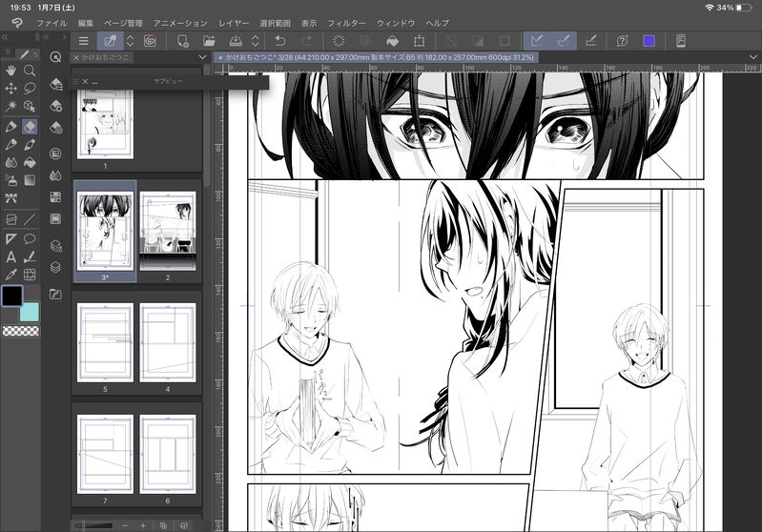Open canvas tab list chevron at far right

753,57
